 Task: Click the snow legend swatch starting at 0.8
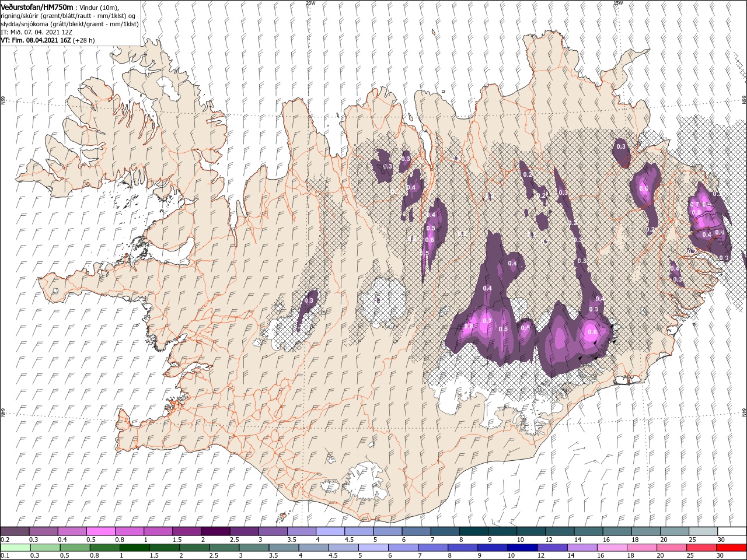[x=130, y=531]
